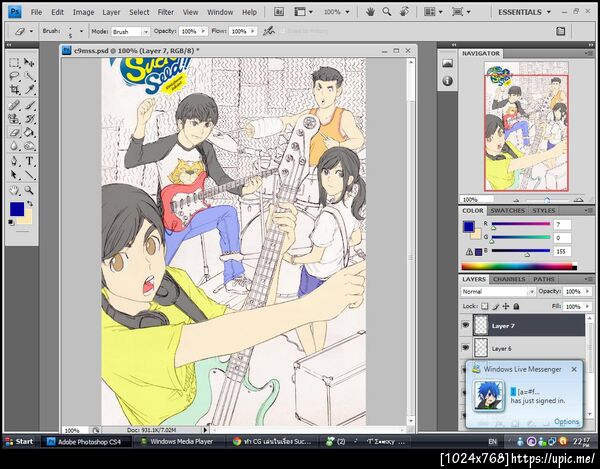Launch Bridge from the application bar

(x=279, y=12)
